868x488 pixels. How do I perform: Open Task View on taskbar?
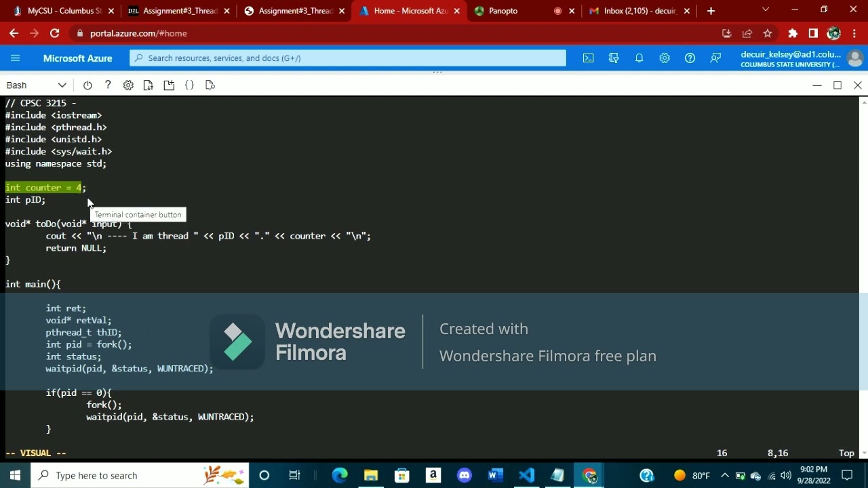click(294, 475)
